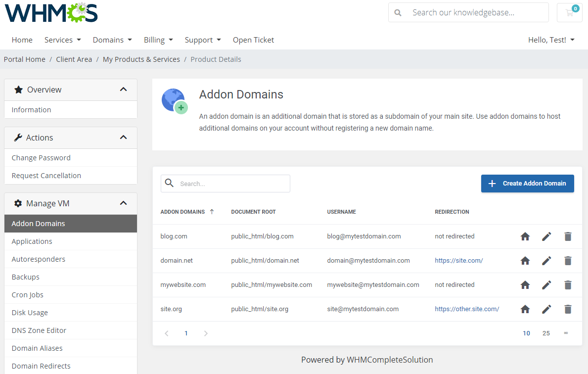Open the Services dropdown menu
Screen dimensions: 588x374
tap(62, 40)
